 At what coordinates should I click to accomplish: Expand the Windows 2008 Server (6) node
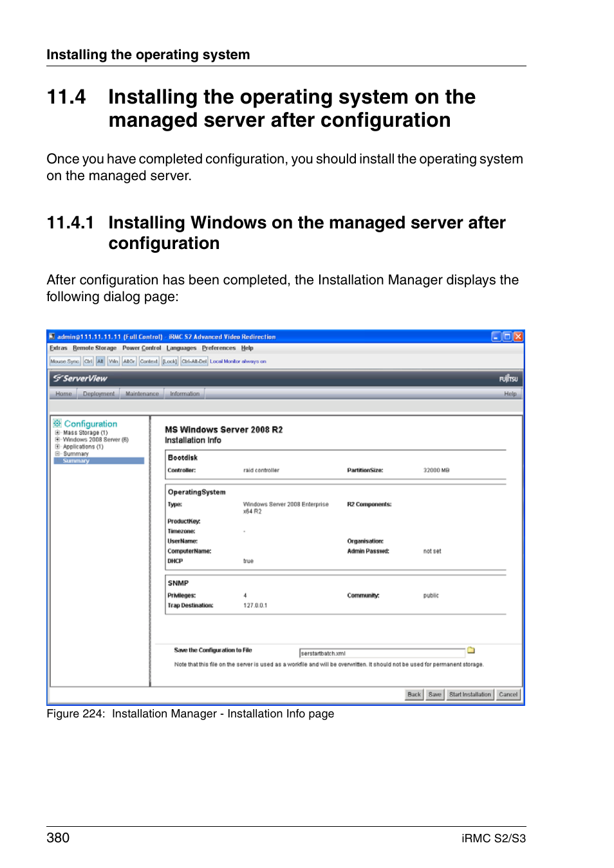point(57,439)
